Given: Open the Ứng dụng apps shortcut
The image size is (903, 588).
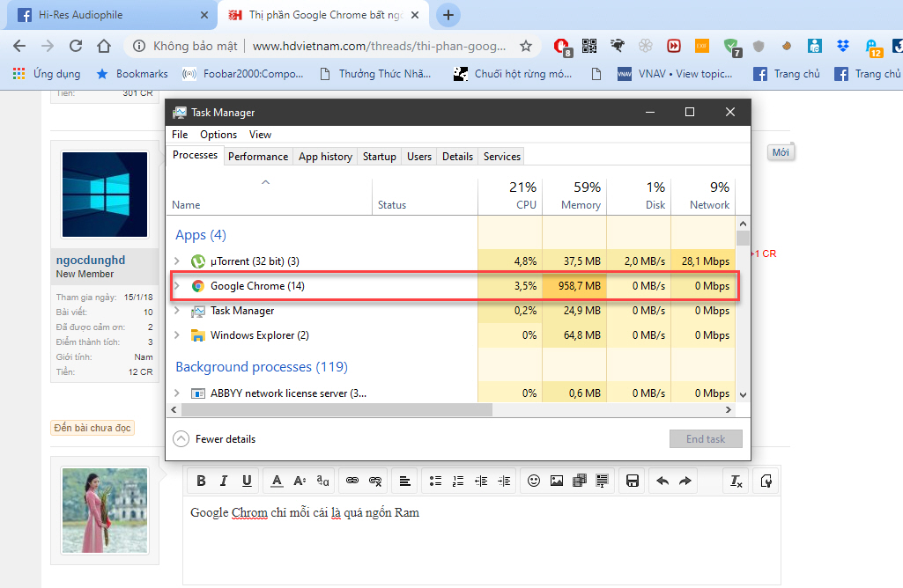Looking at the screenshot, I should click(x=47, y=74).
